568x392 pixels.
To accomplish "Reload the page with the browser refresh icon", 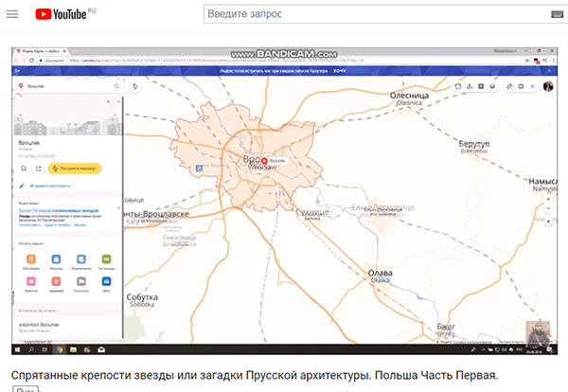I will (x=31, y=61).
